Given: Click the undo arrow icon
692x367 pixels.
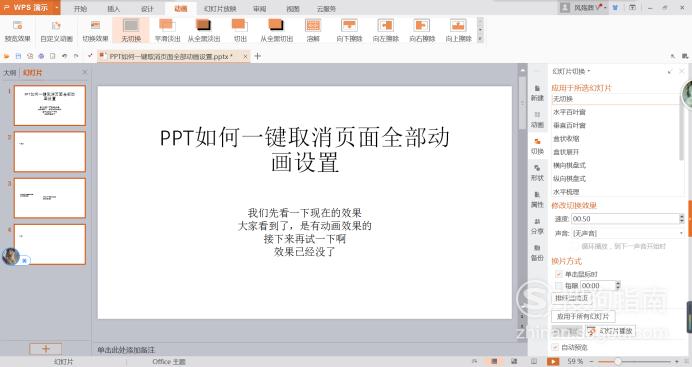Looking at the screenshot, I should [64, 56].
